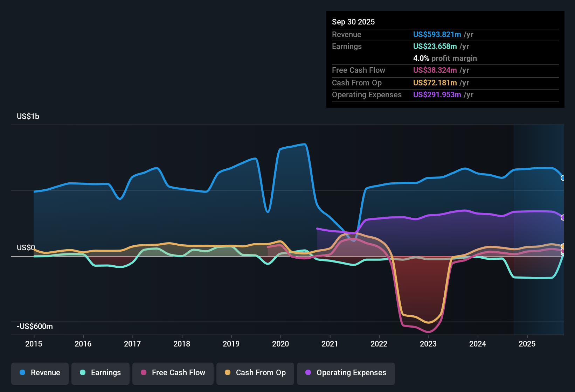Expand the Cash From Op legend entry

coord(255,373)
